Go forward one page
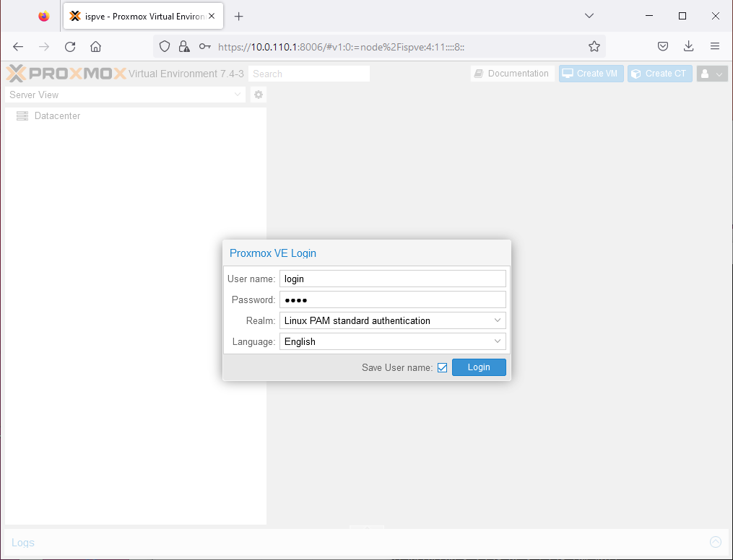The image size is (733, 560). (44, 47)
